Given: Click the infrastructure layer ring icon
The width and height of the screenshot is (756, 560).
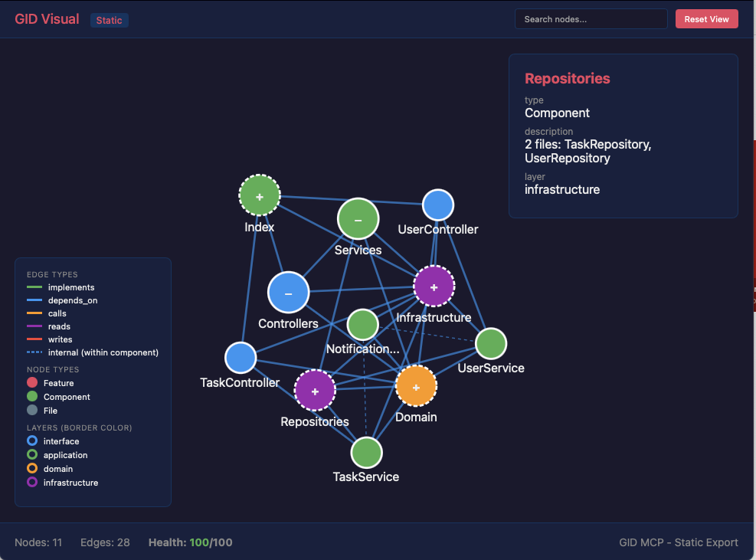Looking at the screenshot, I should (x=32, y=482).
